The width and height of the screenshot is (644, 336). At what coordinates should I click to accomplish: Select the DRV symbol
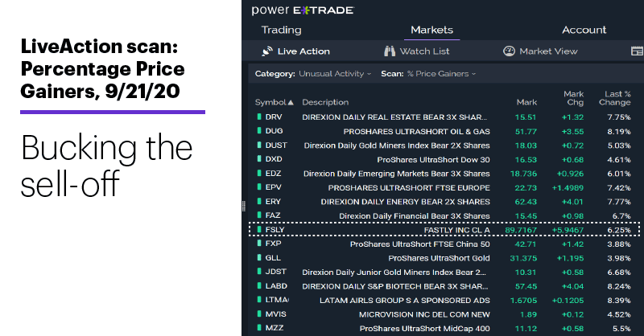pyautogui.click(x=274, y=117)
